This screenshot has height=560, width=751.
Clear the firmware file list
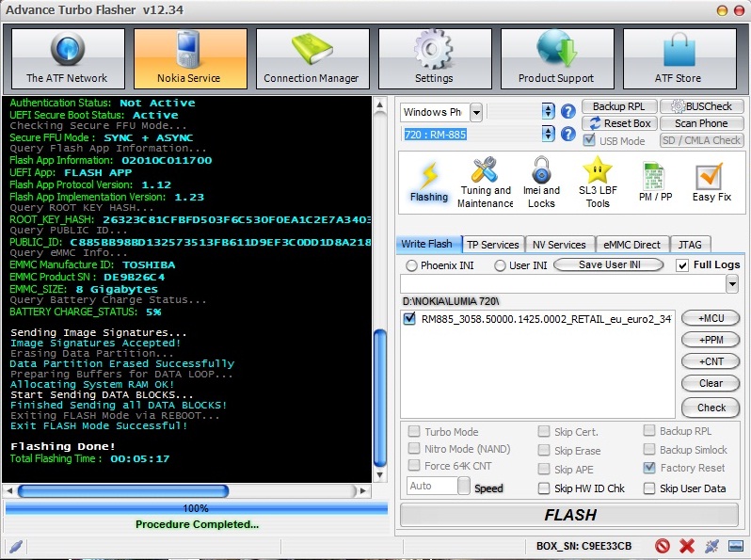(711, 383)
